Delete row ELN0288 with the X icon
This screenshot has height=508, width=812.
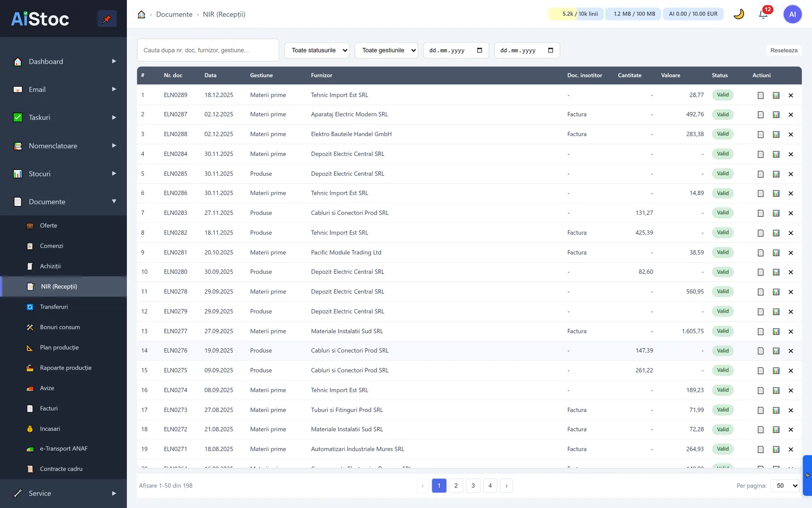coord(791,135)
